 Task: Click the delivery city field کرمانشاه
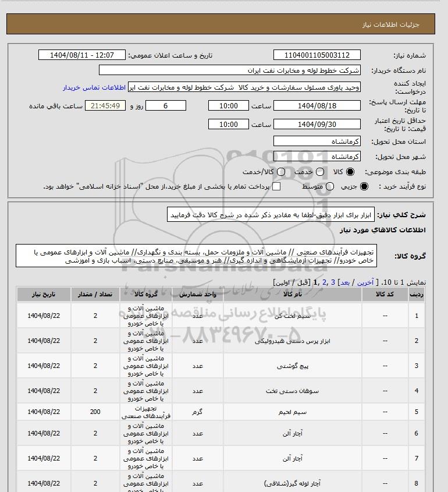[x=317, y=156]
